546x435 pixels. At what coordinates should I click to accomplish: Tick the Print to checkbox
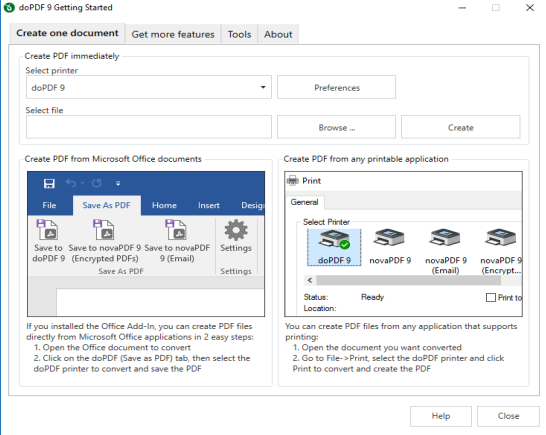coord(491,297)
